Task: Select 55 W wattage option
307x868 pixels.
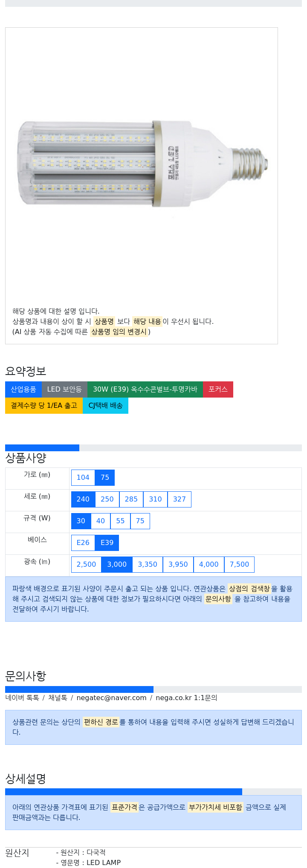Action: pos(120,521)
